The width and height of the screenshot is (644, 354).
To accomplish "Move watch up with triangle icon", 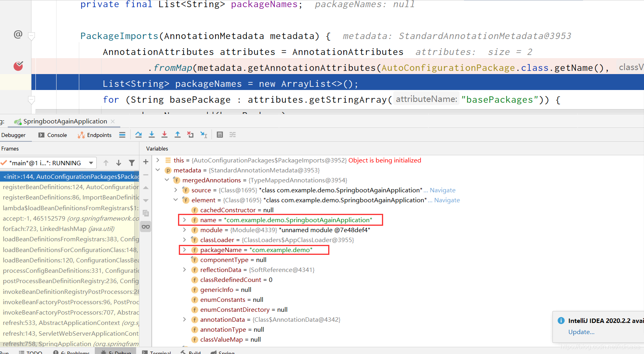I will 146,188.
